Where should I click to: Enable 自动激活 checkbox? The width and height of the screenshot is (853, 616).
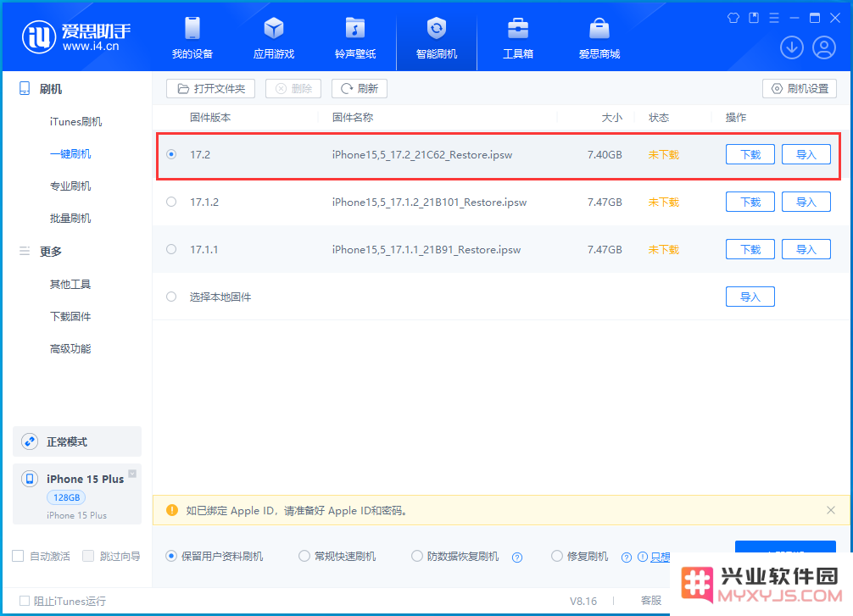tap(18, 556)
